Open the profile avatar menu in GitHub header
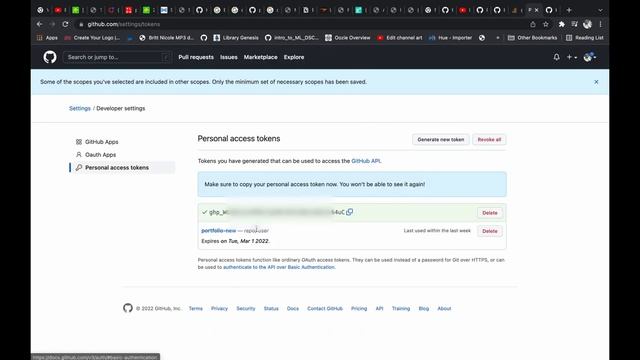 point(589,57)
